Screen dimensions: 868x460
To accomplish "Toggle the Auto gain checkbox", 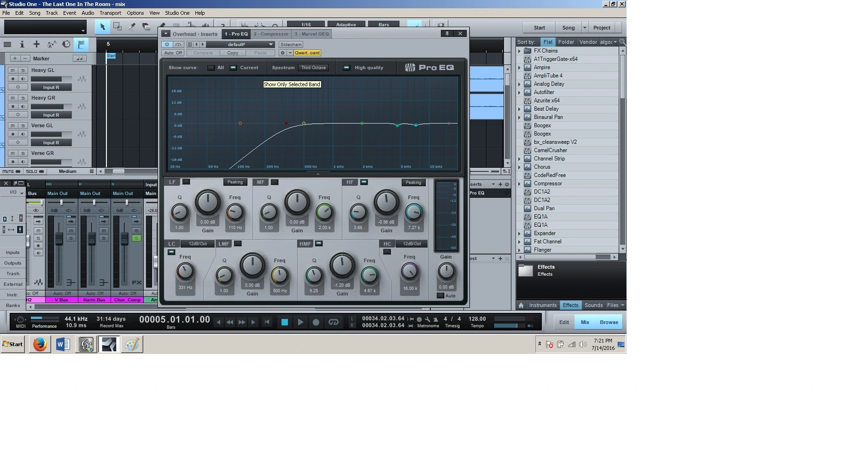I will coord(440,295).
